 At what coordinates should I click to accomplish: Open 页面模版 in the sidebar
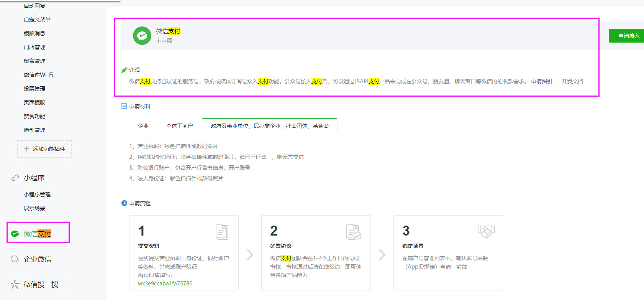pos(34,102)
